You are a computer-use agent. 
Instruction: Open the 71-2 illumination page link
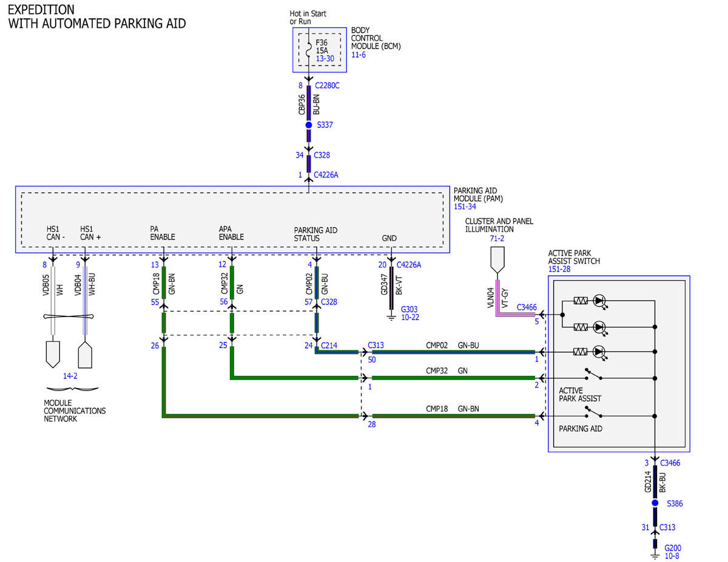497,239
